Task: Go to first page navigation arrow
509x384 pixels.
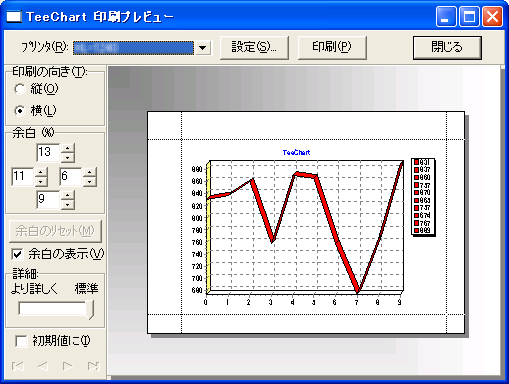Action: pos(18,366)
